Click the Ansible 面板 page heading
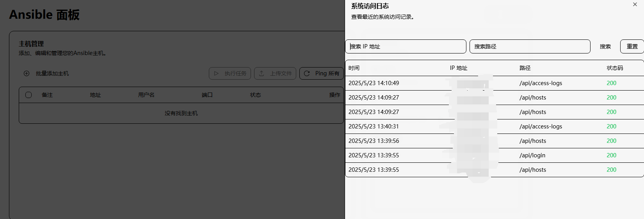The image size is (644, 219). click(44, 14)
